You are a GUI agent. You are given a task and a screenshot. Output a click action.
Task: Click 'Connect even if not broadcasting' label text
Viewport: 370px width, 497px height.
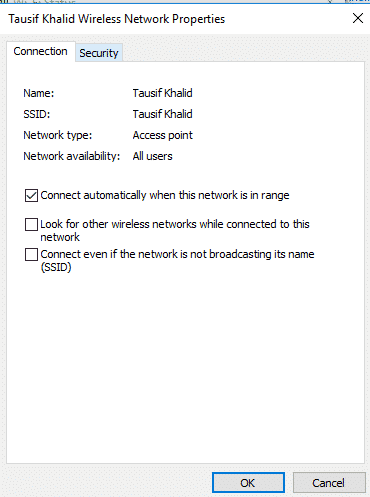click(x=177, y=260)
